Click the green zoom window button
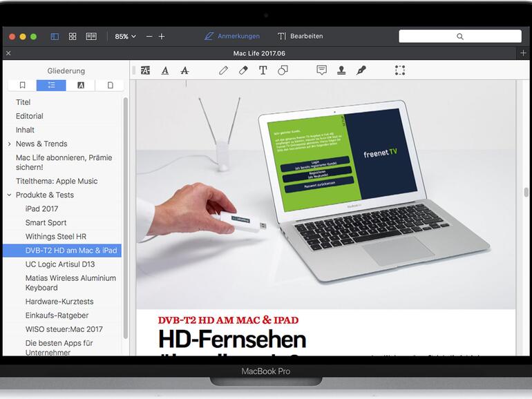Screen dimensions: 532x399 34,37
